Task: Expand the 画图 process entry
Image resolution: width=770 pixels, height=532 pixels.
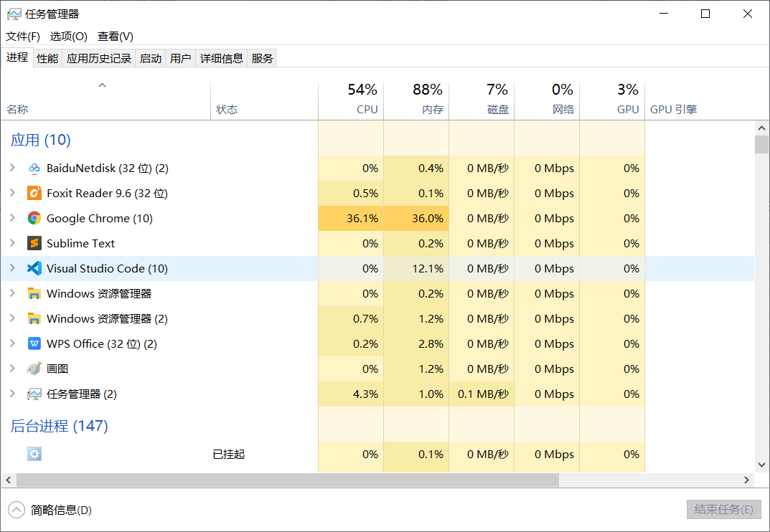Action: pos(12,368)
